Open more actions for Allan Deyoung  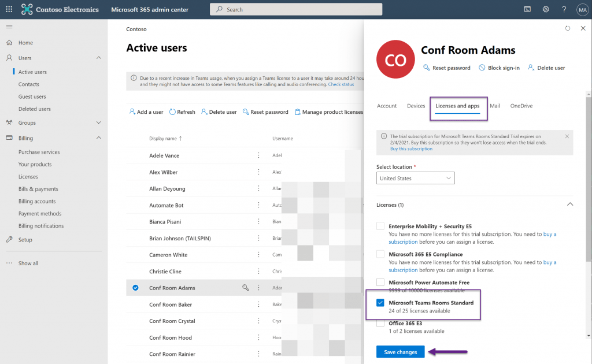[258, 188]
